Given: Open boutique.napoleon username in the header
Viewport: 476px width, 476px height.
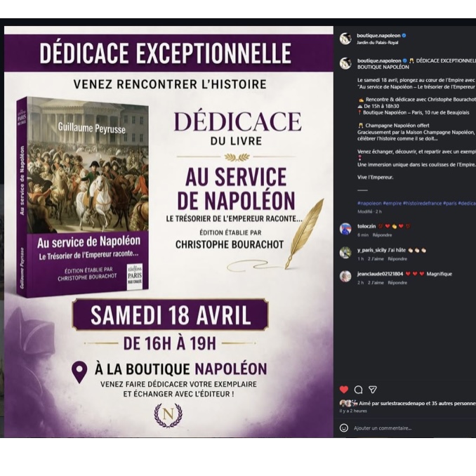Looking at the screenshot, I should [378, 36].
